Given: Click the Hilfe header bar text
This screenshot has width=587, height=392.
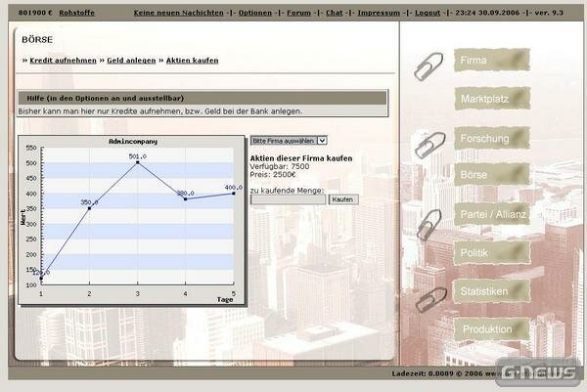Looking at the screenshot, I should point(106,99).
